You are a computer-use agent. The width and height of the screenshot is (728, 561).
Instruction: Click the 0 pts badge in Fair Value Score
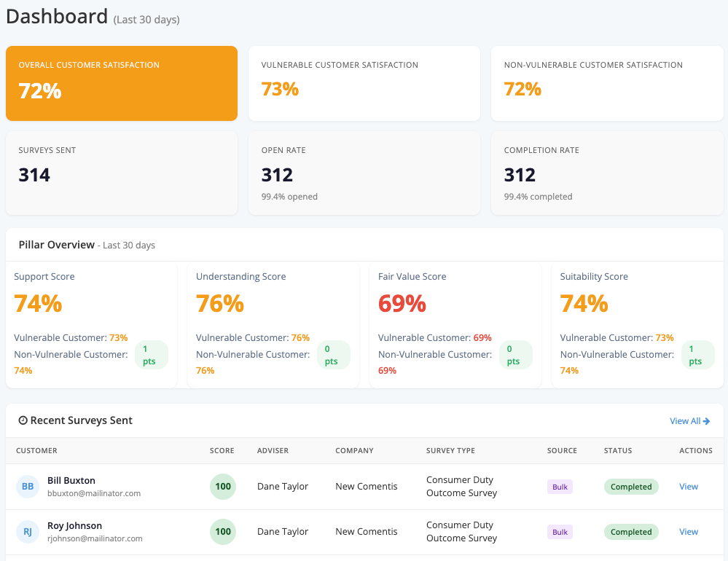(515, 355)
